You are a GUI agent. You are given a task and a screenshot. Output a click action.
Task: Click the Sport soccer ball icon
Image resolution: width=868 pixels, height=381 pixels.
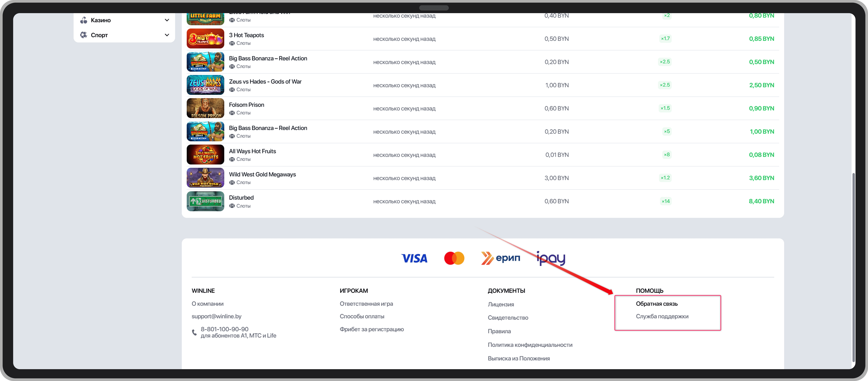84,35
